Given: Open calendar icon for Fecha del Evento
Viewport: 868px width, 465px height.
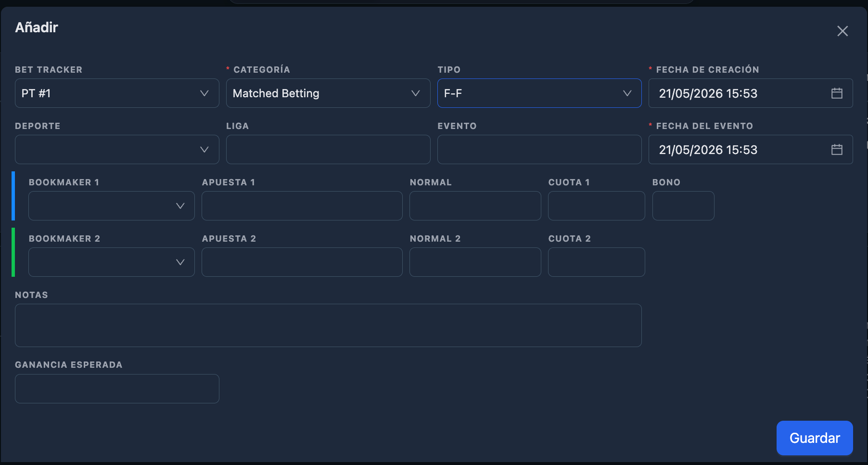Looking at the screenshot, I should [837, 150].
